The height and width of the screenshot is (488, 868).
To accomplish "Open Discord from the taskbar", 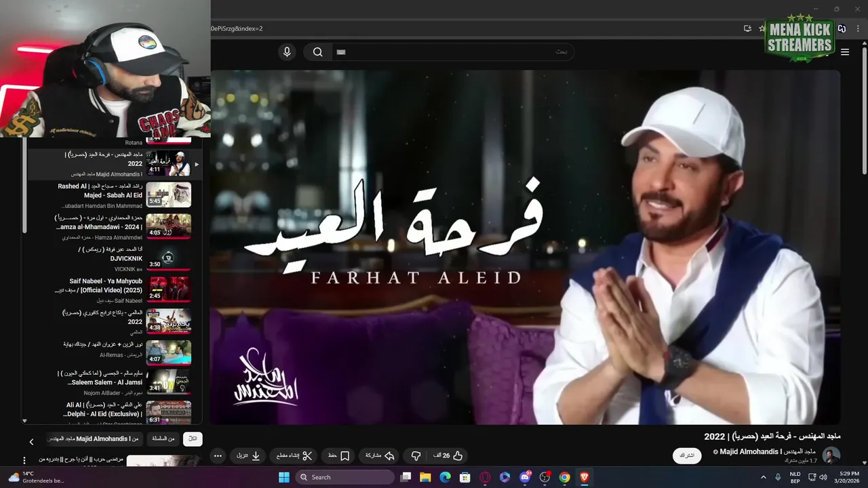I will pyautogui.click(x=525, y=477).
